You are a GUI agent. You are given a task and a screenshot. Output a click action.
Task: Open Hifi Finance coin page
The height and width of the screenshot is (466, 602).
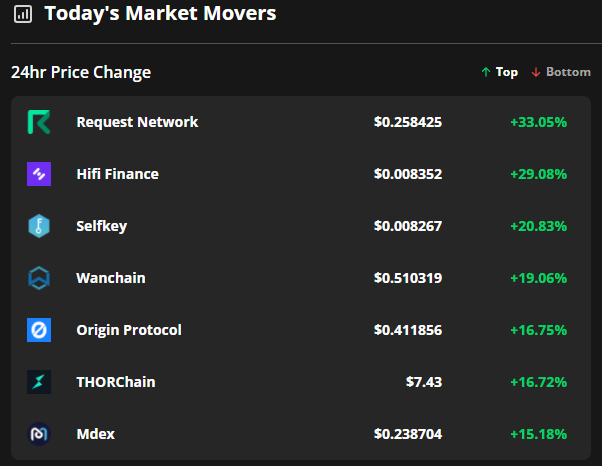tap(117, 174)
